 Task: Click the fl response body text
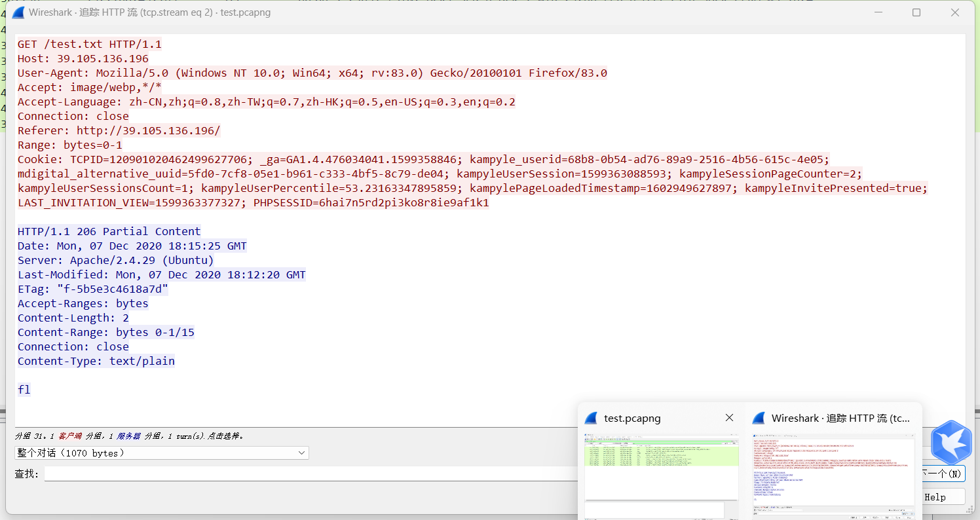pos(24,389)
